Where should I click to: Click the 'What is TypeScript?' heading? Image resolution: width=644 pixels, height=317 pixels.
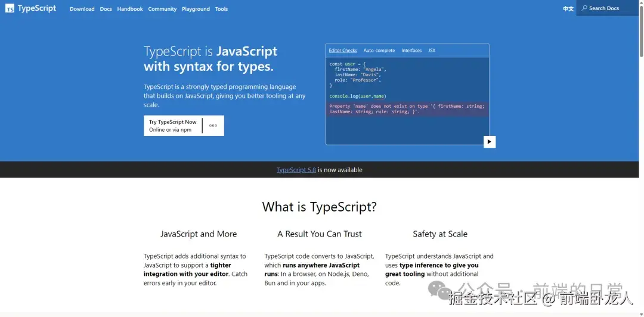[319, 207]
